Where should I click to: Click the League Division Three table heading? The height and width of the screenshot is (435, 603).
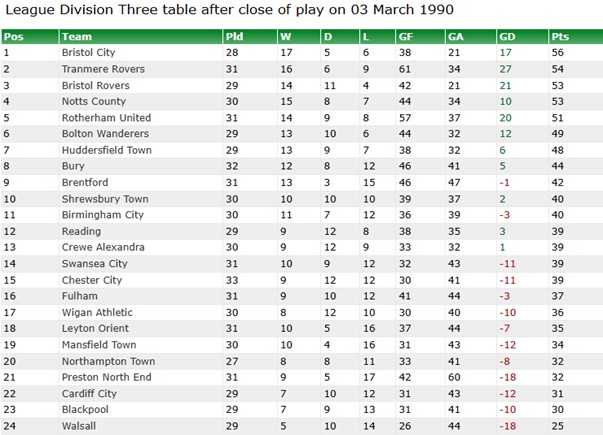(x=230, y=10)
